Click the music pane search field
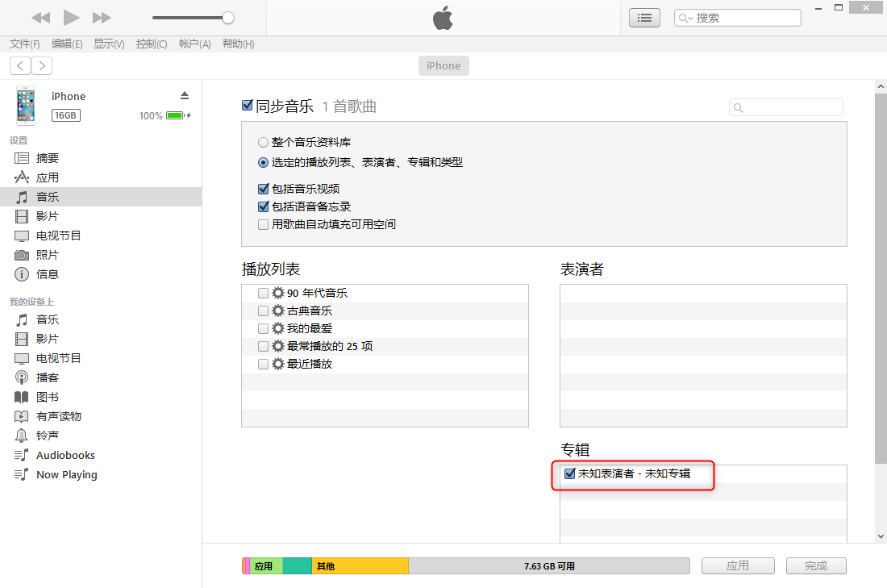 pyautogui.click(x=785, y=107)
